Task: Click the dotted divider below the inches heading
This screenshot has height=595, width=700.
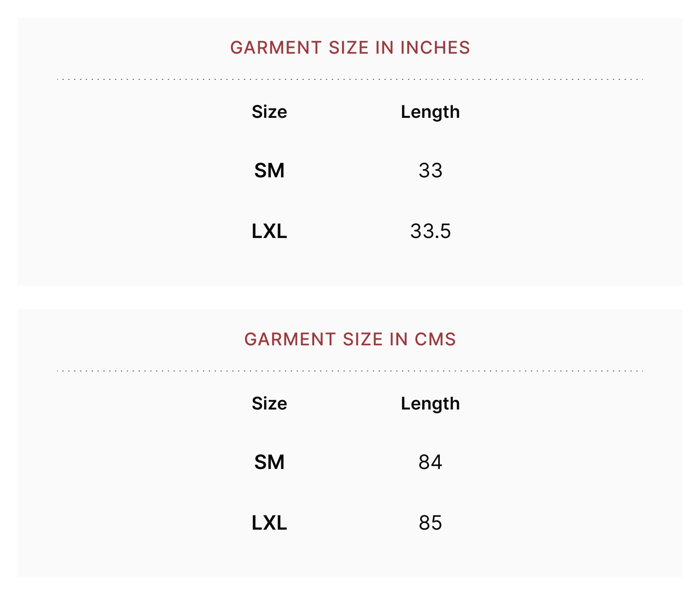Action: (x=350, y=79)
